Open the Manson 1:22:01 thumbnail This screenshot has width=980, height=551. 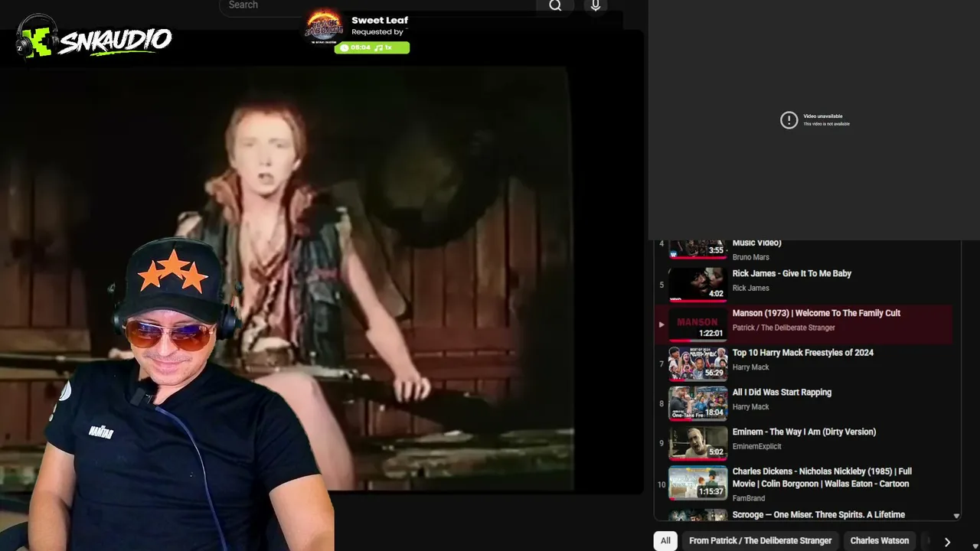pyautogui.click(x=697, y=323)
